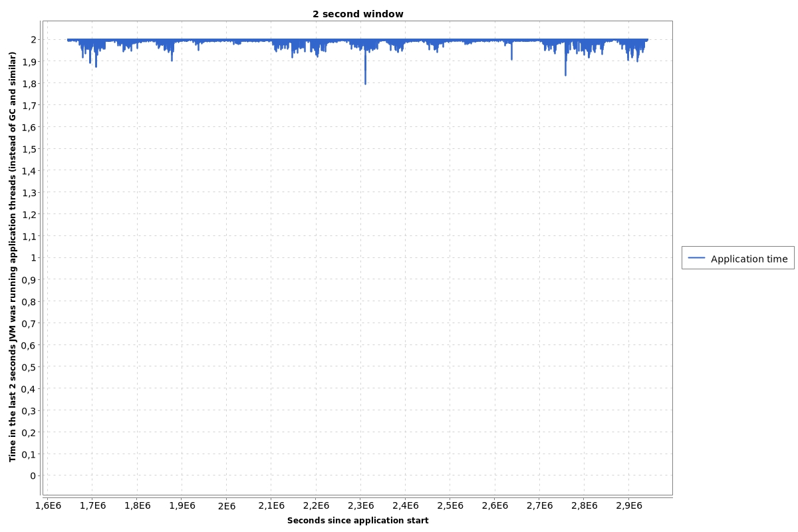798x532 pixels.
Task: Click the x-axis tick label '1,7E6'
Action: click(x=92, y=506)
